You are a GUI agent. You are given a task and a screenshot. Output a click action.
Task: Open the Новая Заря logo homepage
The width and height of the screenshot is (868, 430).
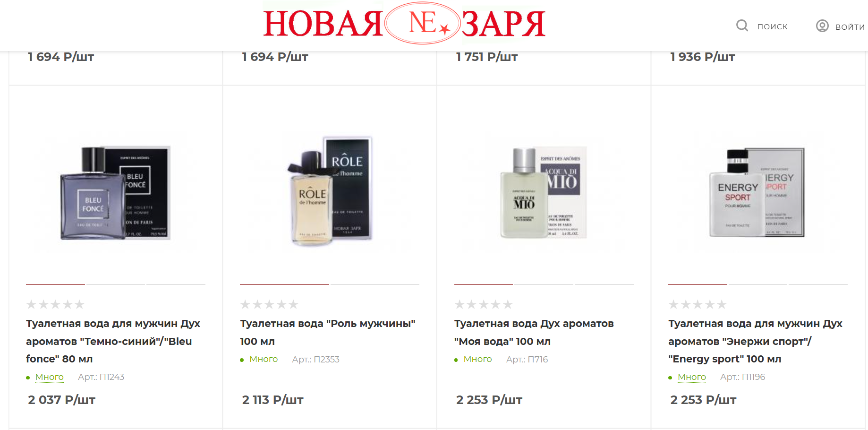click(x=404, y=23)
